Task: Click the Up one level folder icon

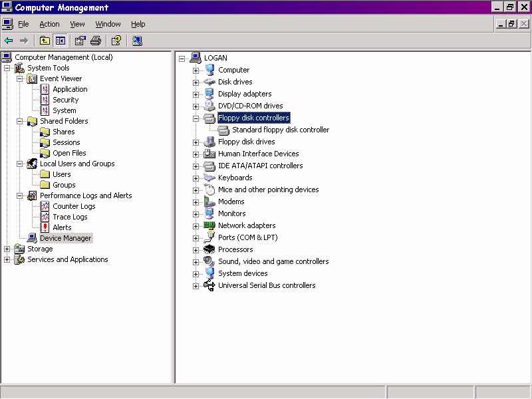Action: point(45,41)
